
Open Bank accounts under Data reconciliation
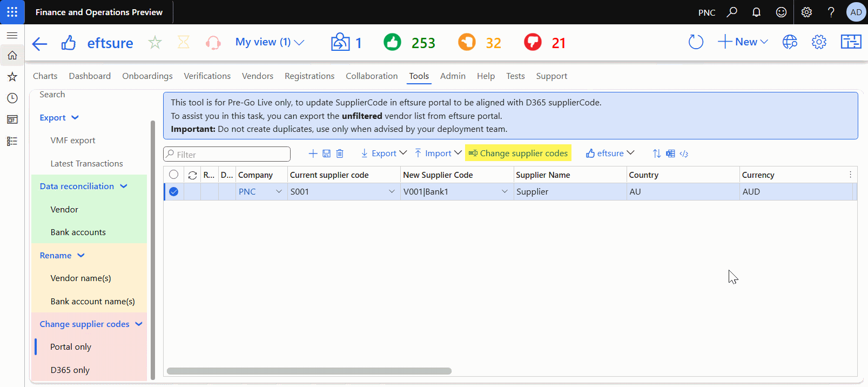78,232
